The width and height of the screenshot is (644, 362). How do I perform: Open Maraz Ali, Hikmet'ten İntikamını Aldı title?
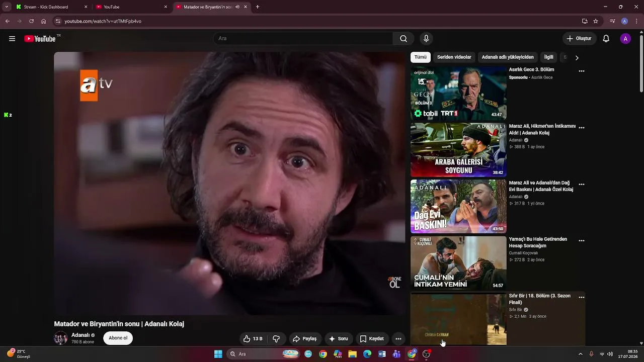(x=542, y=130)
